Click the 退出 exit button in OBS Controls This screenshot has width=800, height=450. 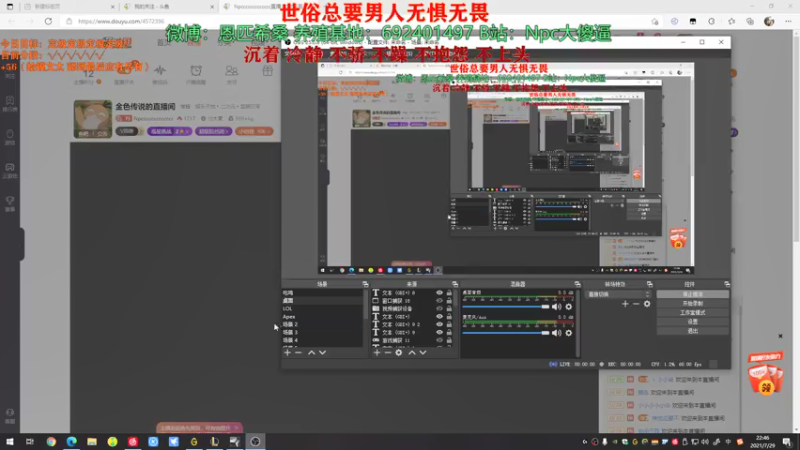point(692,331)
